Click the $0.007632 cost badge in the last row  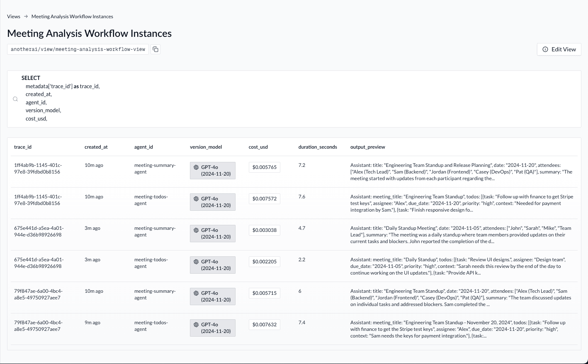tap(264, 325)
